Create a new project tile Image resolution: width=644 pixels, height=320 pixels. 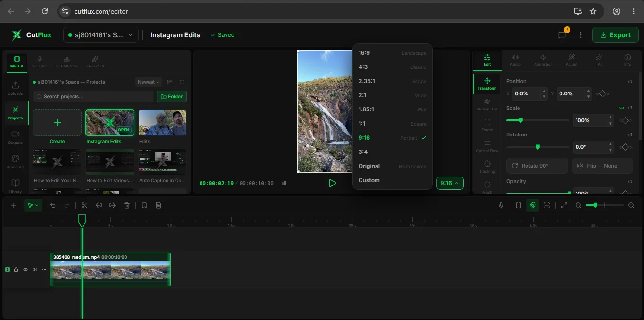click(x=58, y=123)
